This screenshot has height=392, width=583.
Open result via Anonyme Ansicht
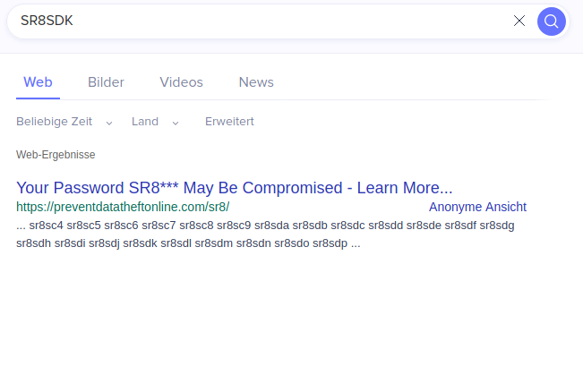(x=477, y=207)
